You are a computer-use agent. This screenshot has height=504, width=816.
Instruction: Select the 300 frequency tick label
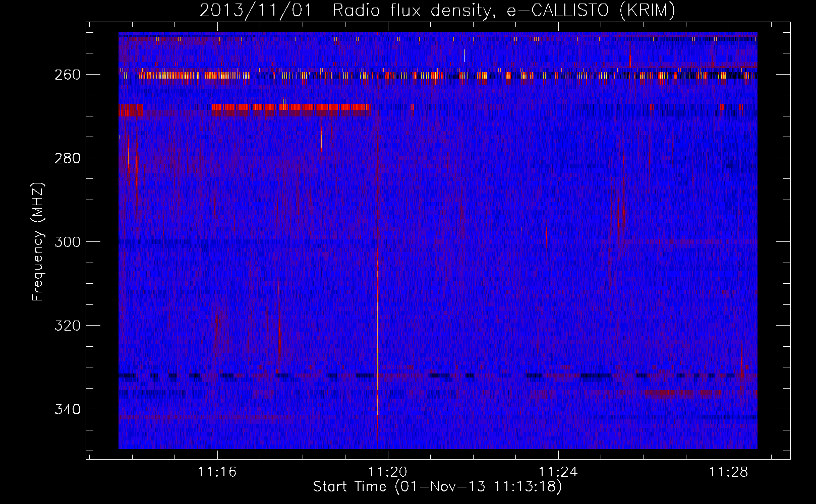68,242
